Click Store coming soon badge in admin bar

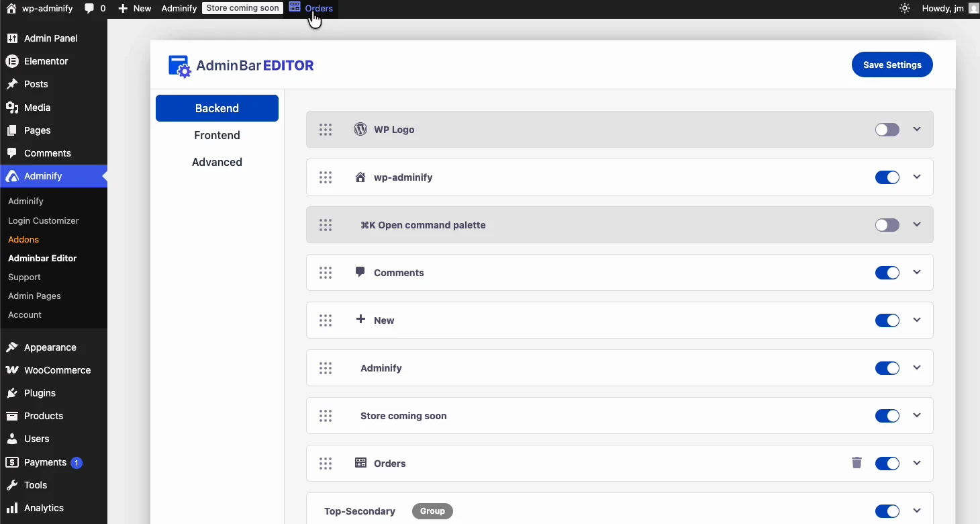243,8
